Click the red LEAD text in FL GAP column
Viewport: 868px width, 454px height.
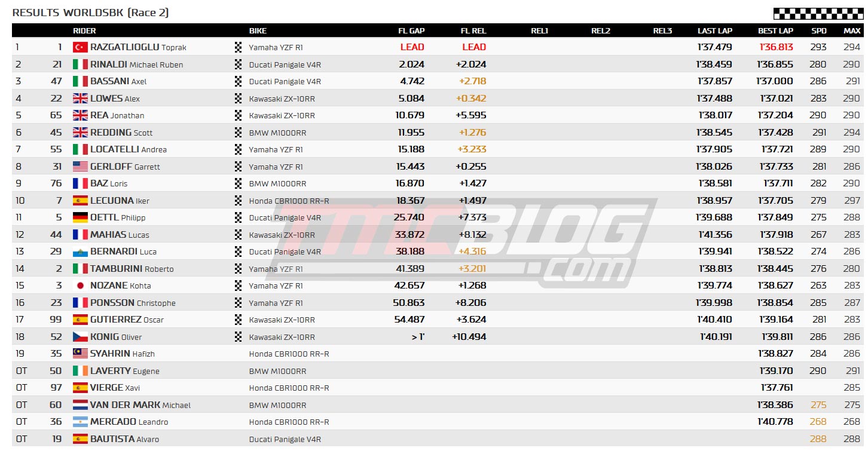(x=412, y=47)
